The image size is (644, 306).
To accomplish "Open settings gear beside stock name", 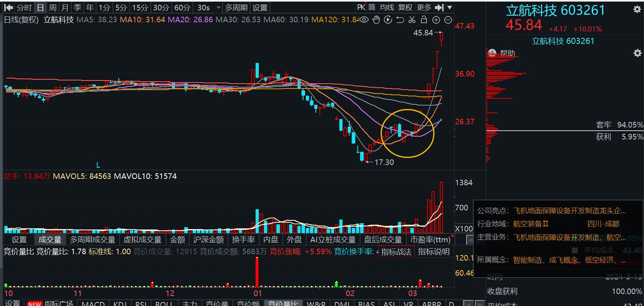I will click(637, 10).
